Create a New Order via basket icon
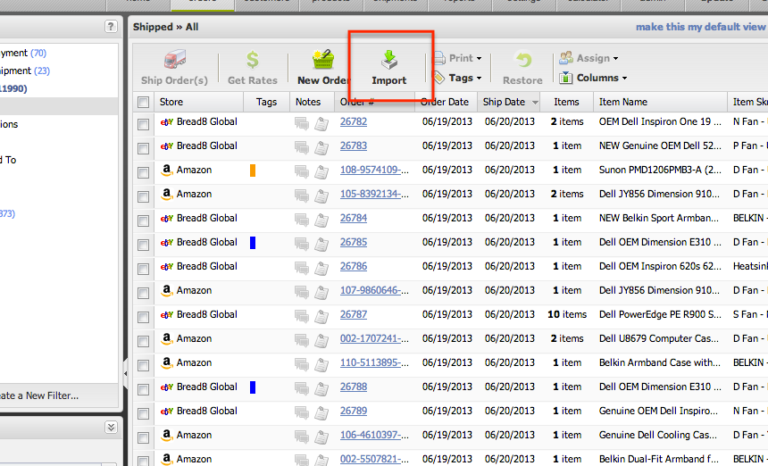 click(323, 59)
